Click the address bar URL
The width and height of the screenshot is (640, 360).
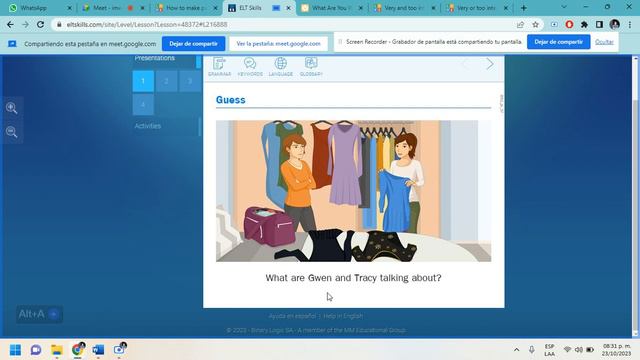tap(147, 24)
